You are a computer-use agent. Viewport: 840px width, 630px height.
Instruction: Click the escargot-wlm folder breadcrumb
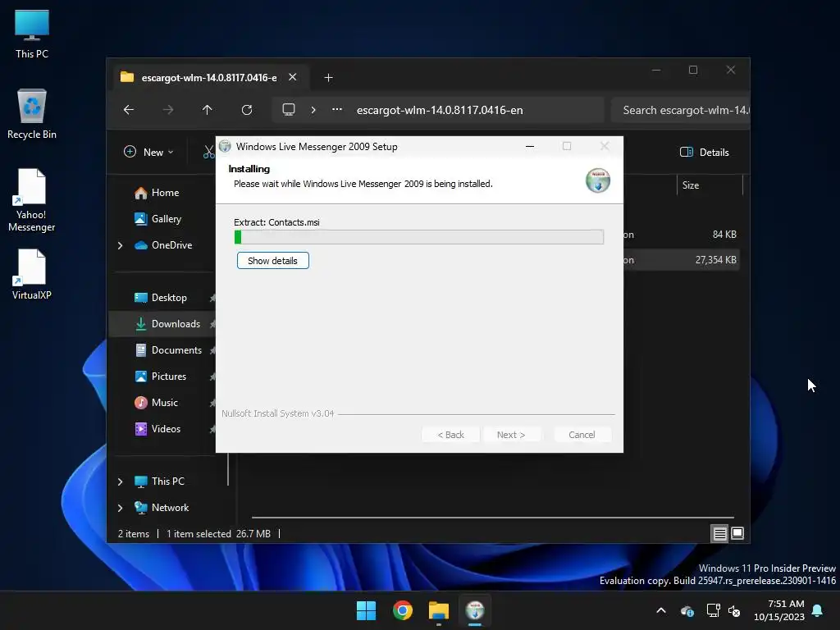pos(440,110)
